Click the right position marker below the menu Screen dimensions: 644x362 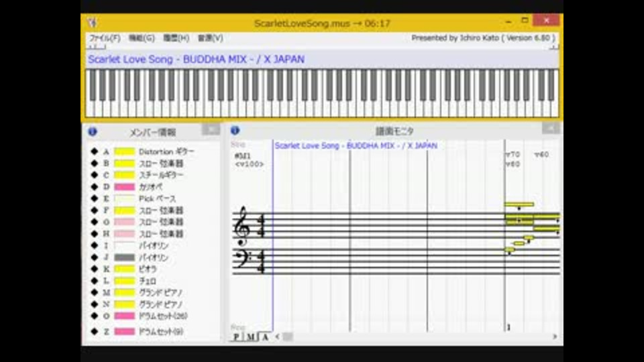click(x=554, y=47)
